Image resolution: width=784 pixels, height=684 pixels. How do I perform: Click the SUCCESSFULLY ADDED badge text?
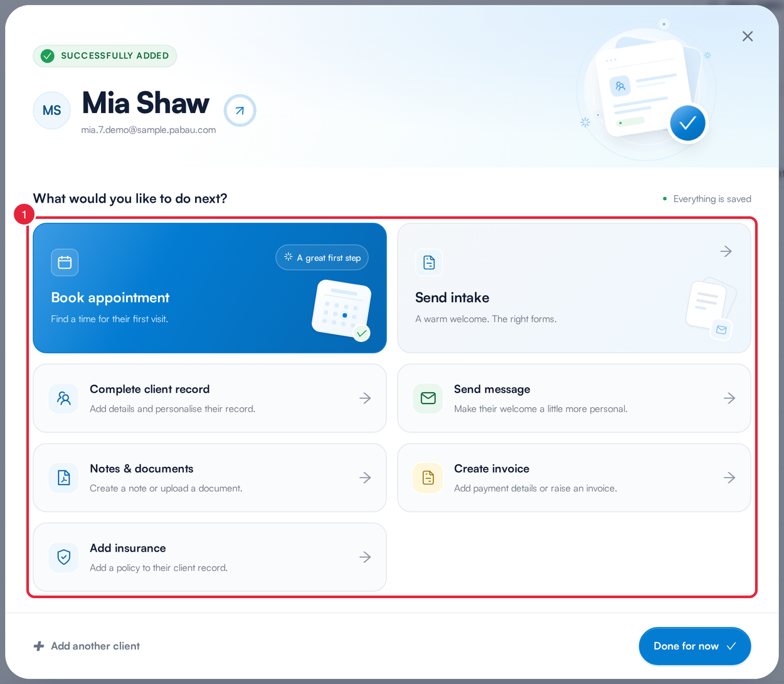click(x=115, y=56)
